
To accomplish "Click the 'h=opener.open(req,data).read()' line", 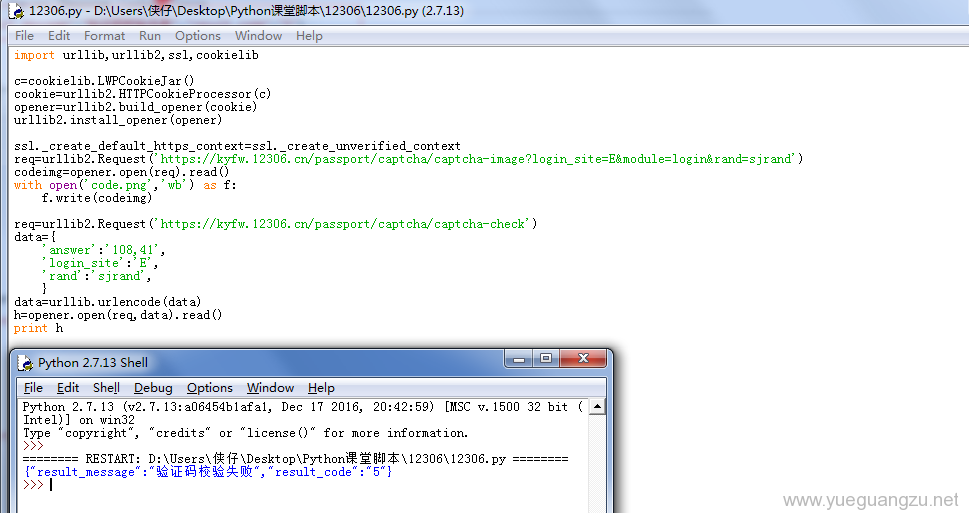I will tap(117, 315).
